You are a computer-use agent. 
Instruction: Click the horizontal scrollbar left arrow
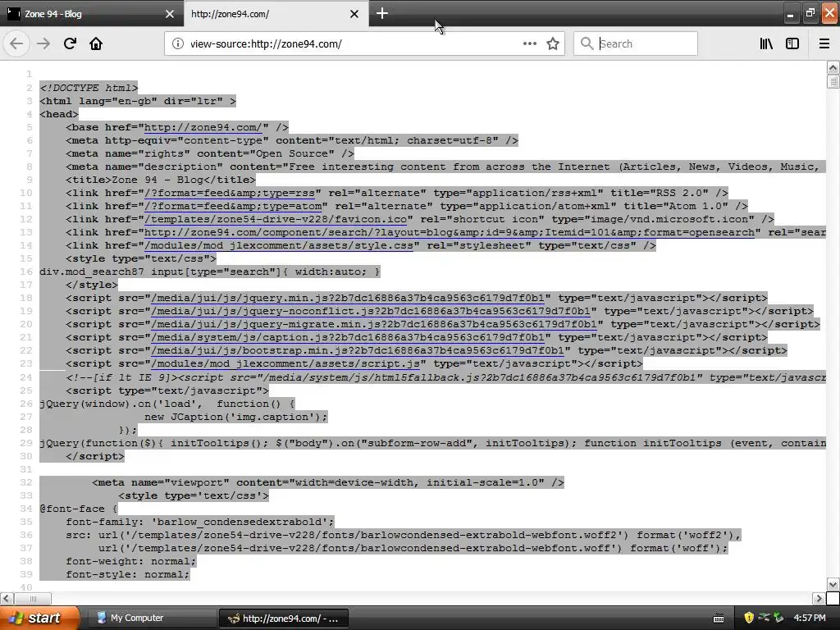tap(6, 598)
